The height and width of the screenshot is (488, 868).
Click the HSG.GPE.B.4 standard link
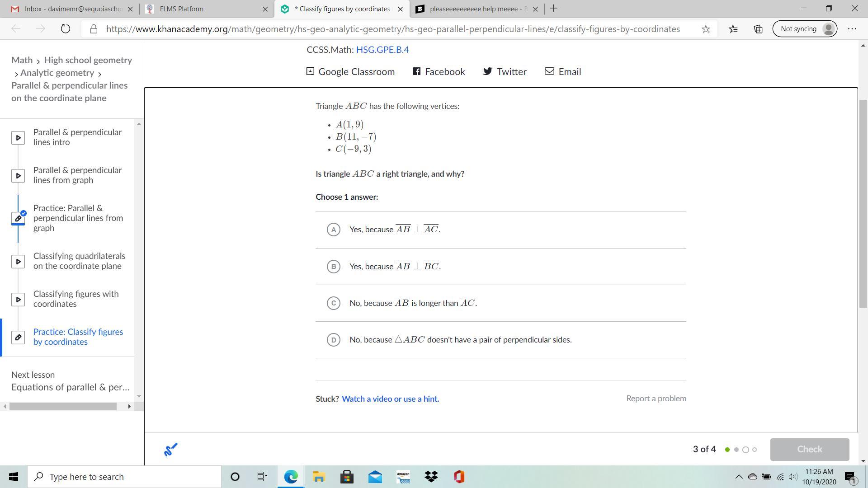[382, 50]
